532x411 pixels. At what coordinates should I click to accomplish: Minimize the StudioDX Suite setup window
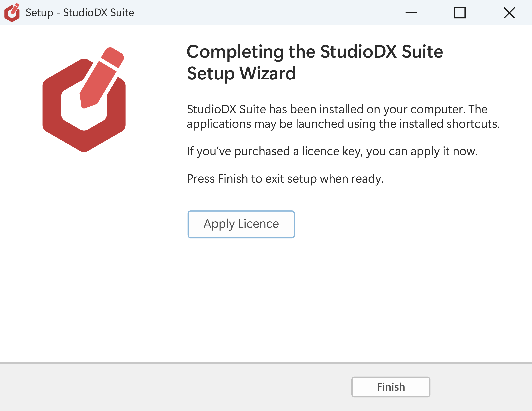coord(411,13)
